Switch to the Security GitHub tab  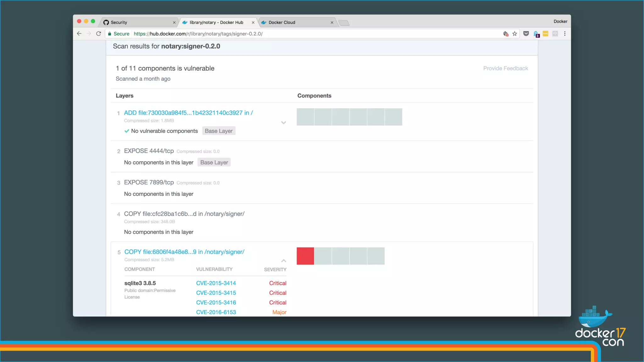138,22
